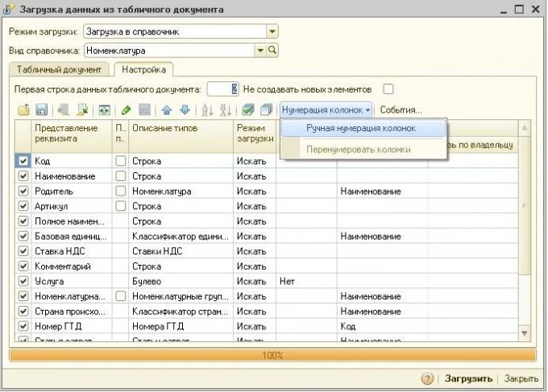548x392 pixels.
Task: Click the refresh window icon with green arrows
Action: tap(105, 110)
